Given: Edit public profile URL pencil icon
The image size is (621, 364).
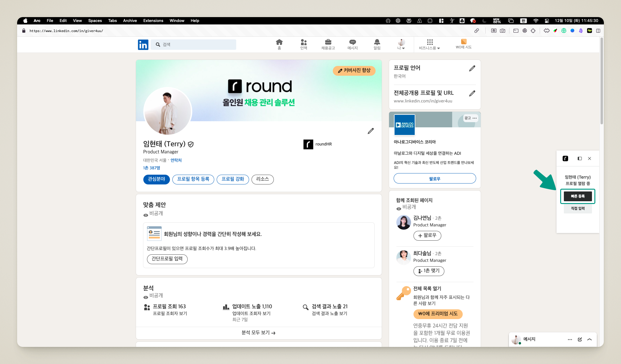Looking at the screenshot, I should [472, 93].
